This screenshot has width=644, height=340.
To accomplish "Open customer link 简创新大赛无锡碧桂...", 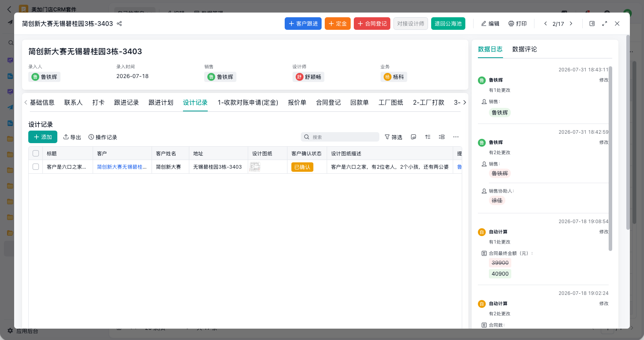I will (122, 167).
